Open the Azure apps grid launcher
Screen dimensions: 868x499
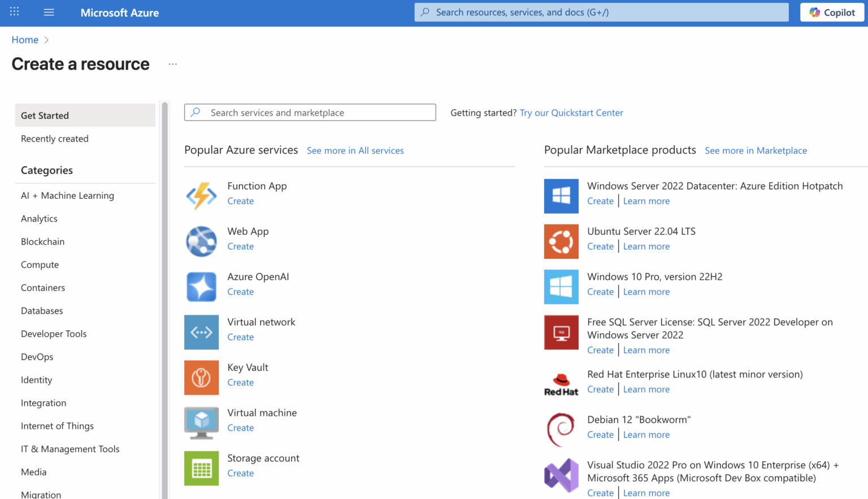click(15, 12)
